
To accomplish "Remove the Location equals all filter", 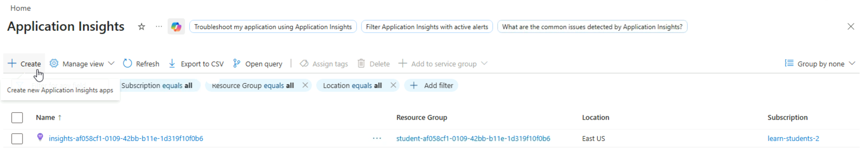I will [x=393, y=85].
